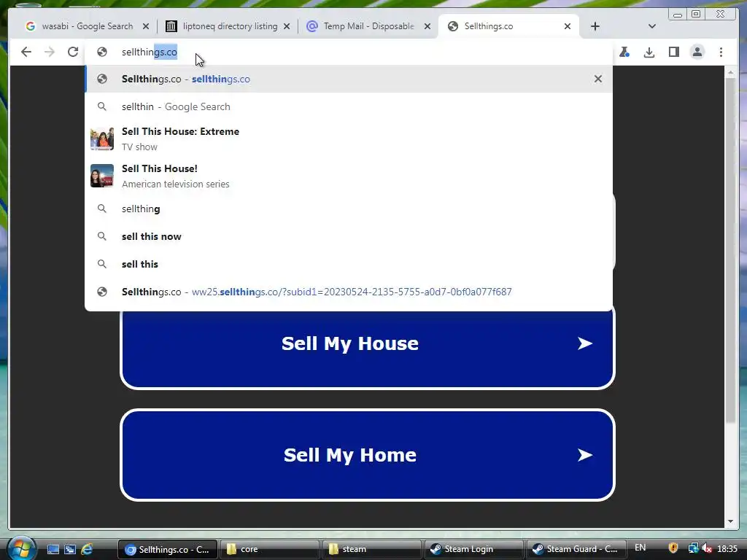Select 'sellthin - Google Search' suggestion
This screenshot has width=747, height=560.
point(348,106)
